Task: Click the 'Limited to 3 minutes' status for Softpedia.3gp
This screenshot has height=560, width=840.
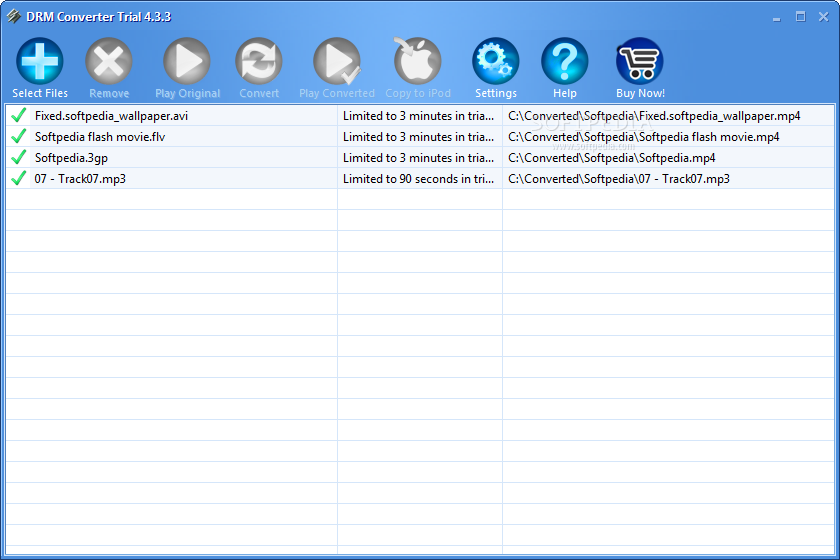Action: (418, 158)
